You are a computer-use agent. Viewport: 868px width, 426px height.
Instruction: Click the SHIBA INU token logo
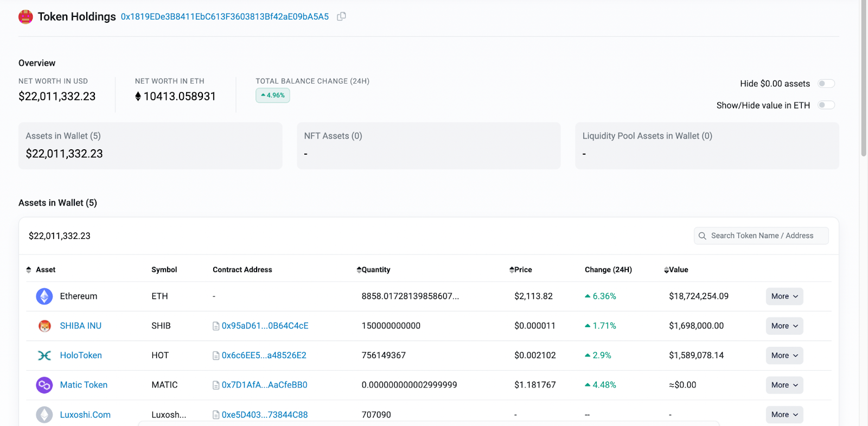[44, 326]
